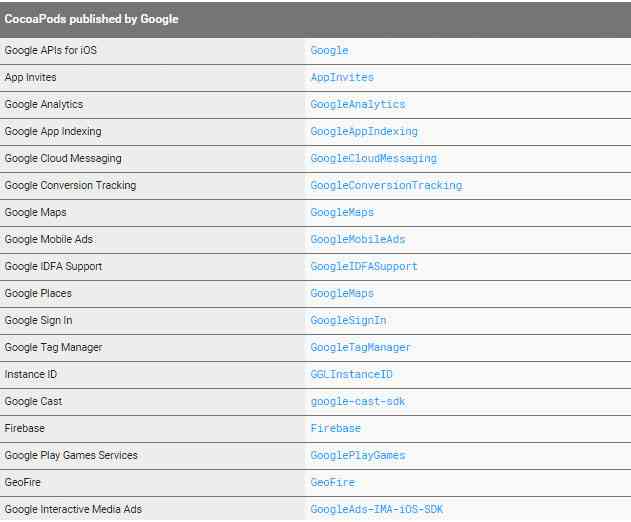Open the GoogleAds-IMA-iOS-SDK pod link
Screen dimensions: 631x522
click(377, 510)
